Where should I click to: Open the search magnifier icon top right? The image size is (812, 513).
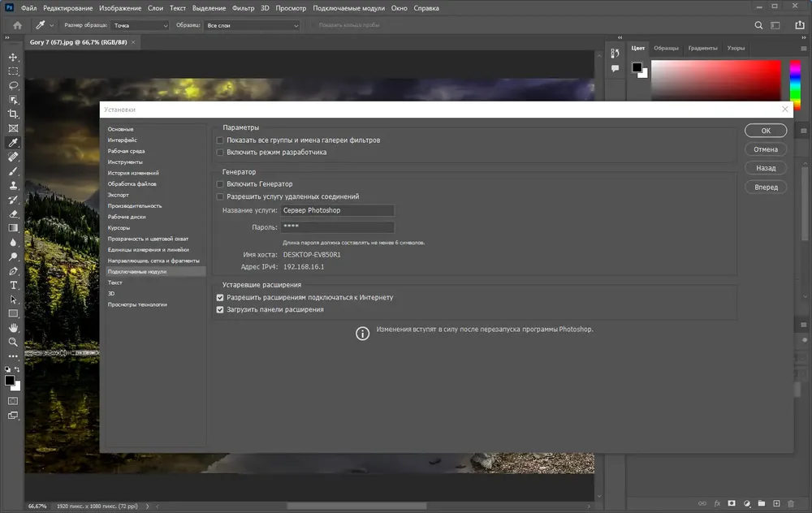(758, 25)
